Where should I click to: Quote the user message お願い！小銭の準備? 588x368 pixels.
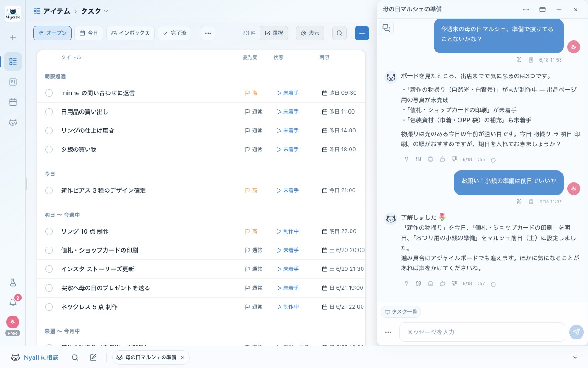click(x=519, y=201)
